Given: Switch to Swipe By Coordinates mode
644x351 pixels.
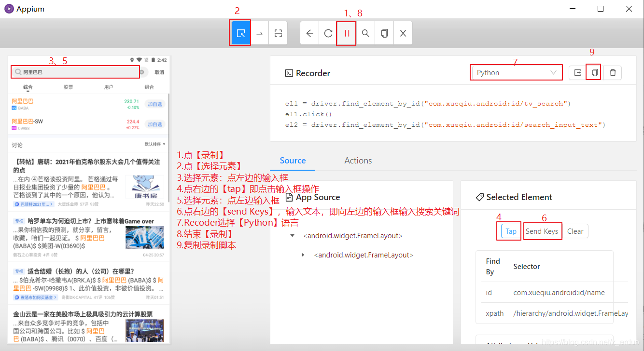Looking at the screenshot, I should [x=259, y=33].
